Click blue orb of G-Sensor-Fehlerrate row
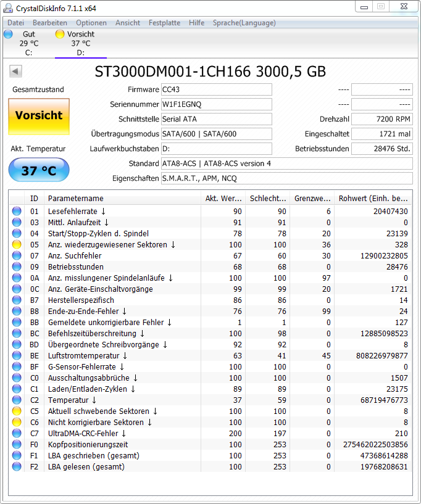The height and width of the screenshot is (504, 421). pyautogui.click(x=17, y=366)
